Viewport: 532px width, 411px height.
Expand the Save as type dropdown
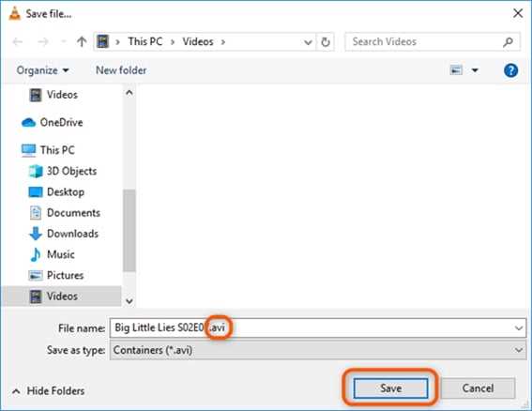(x=519, y=350)
